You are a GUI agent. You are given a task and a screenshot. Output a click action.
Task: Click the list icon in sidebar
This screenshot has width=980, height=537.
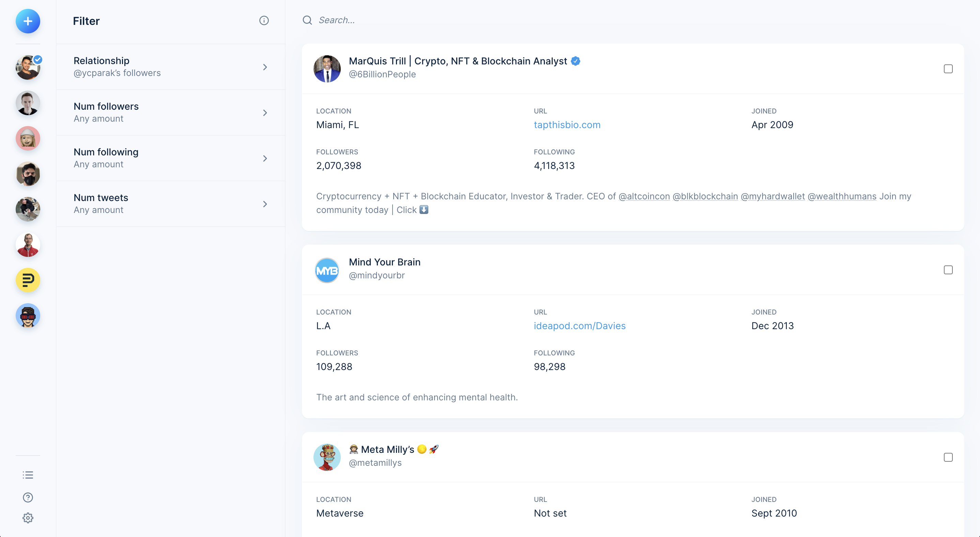point(28,475)
